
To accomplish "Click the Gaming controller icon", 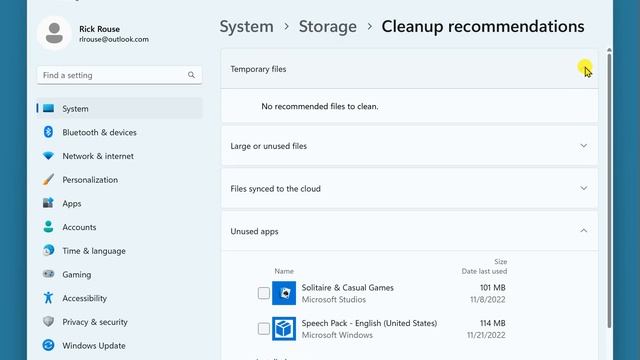I will coord(48,274).
